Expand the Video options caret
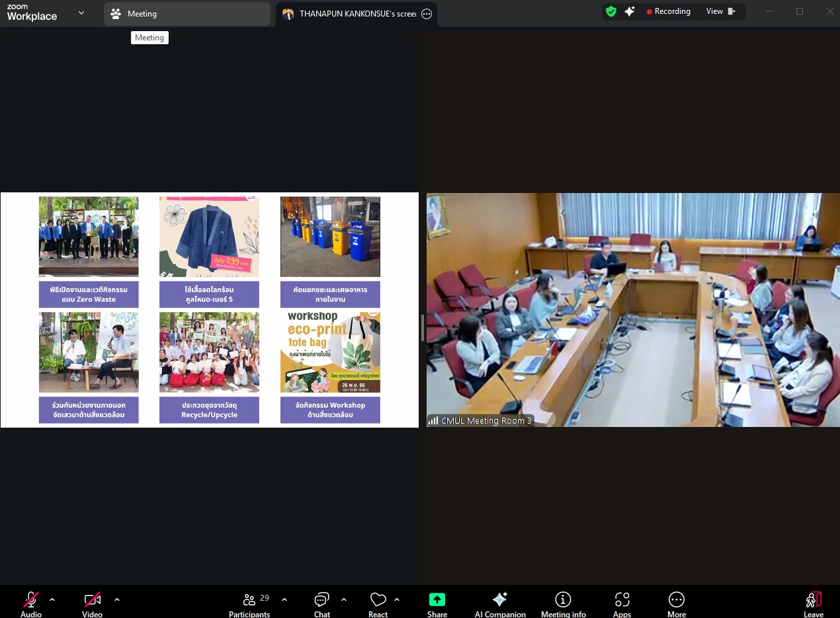840x618 pixels. 117,599
